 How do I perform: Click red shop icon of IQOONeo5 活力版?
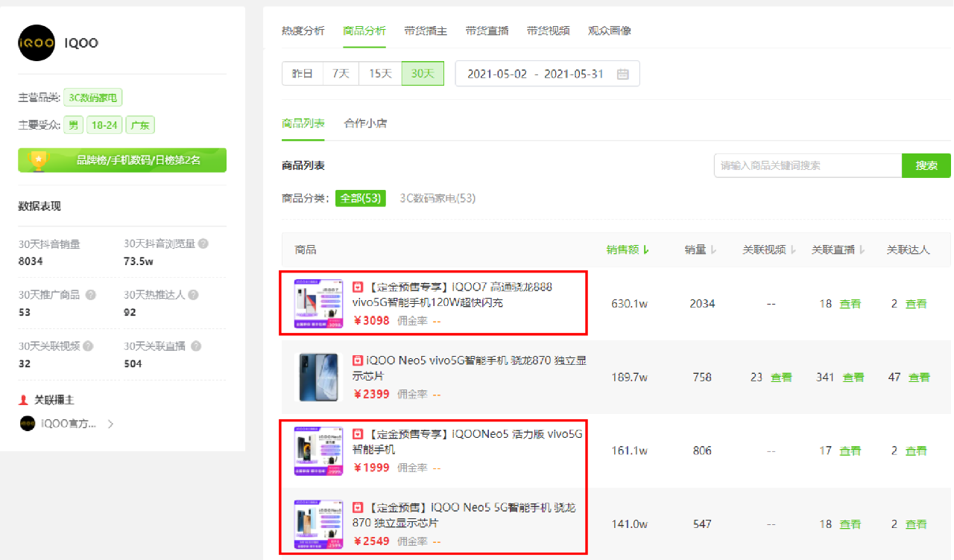pyautogui.click(x=358, y=434)
